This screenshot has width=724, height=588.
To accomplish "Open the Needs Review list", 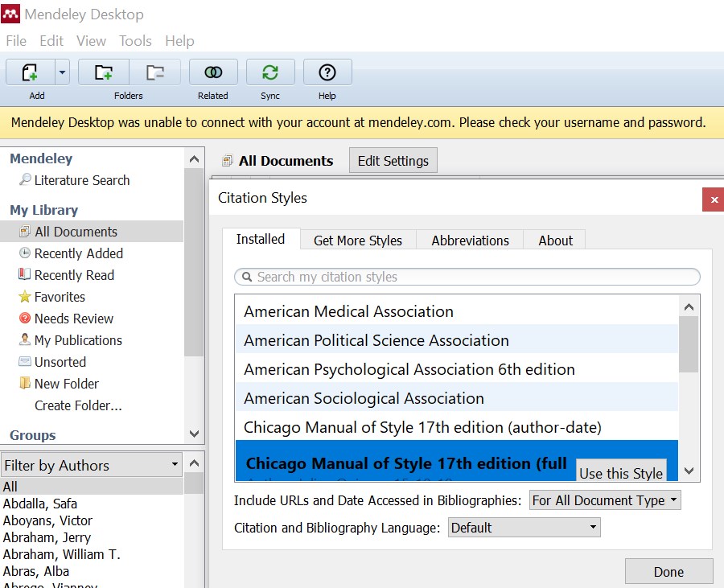I will [x=74, y=319].
